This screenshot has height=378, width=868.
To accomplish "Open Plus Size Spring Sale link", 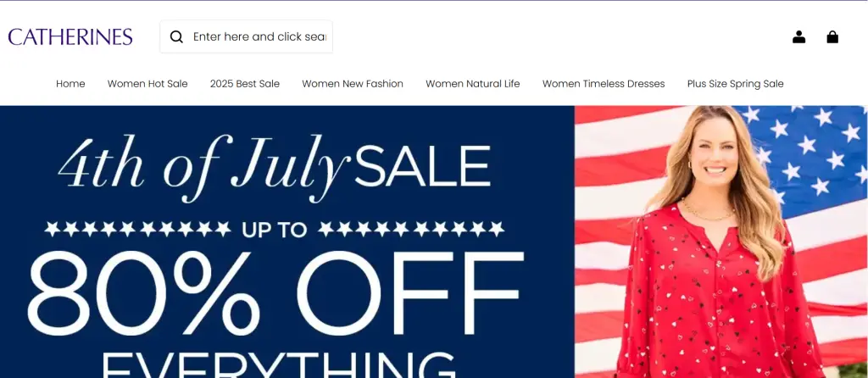I will [735, 84].
